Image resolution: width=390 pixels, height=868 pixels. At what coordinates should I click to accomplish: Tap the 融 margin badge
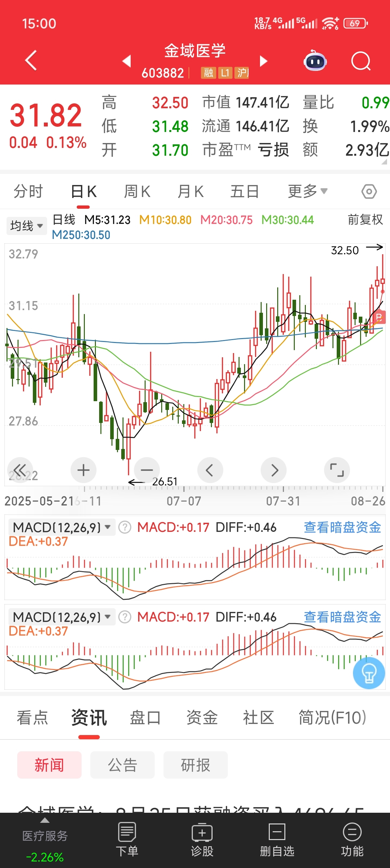(208, 72)
